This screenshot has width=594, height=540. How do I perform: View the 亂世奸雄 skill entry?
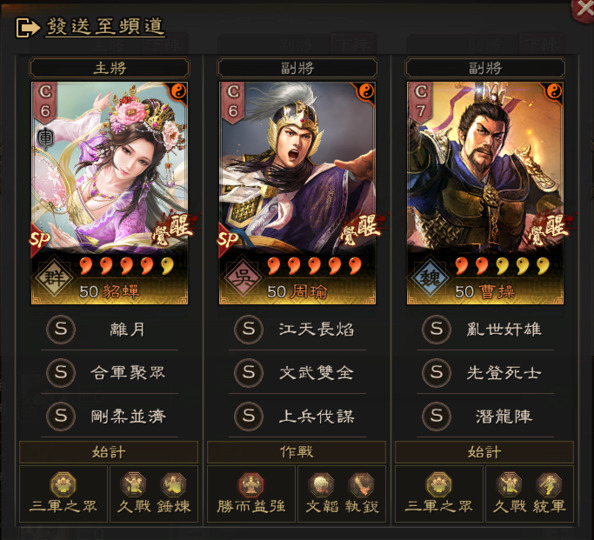485,329
